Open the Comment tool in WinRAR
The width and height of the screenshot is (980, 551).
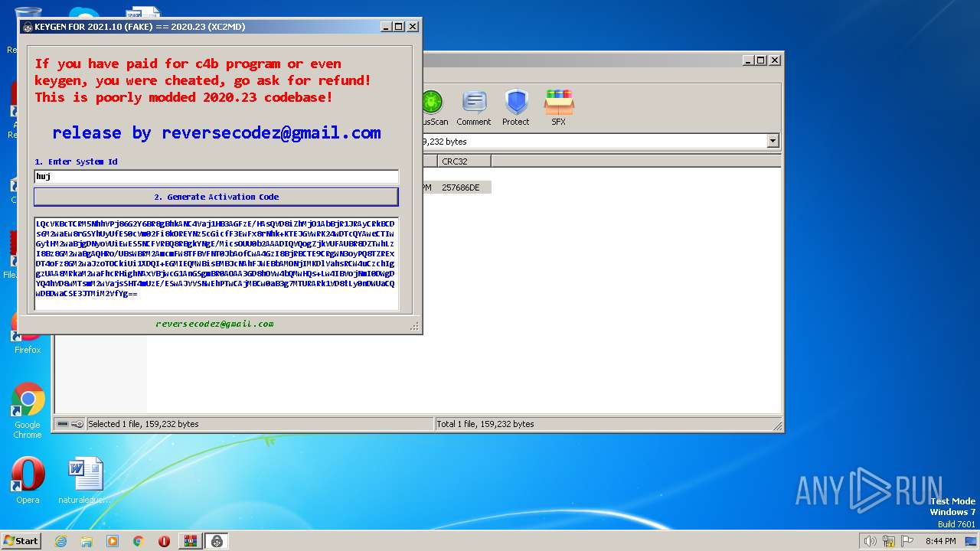coord(474,108)
